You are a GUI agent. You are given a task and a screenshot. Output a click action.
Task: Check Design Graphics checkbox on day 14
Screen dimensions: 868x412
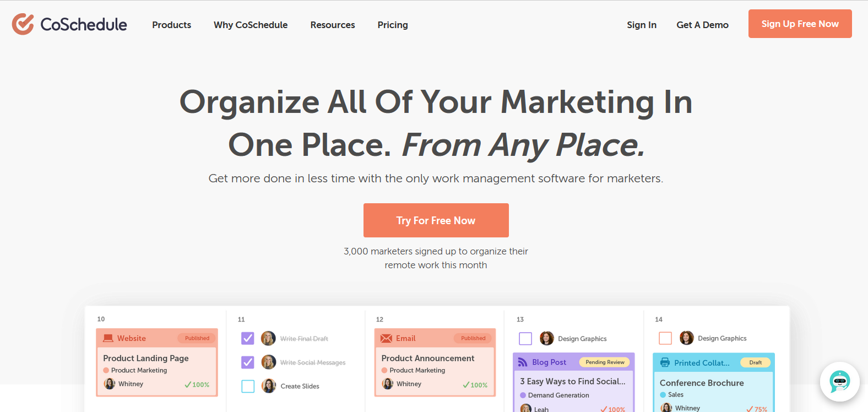[x=665, y=338]
